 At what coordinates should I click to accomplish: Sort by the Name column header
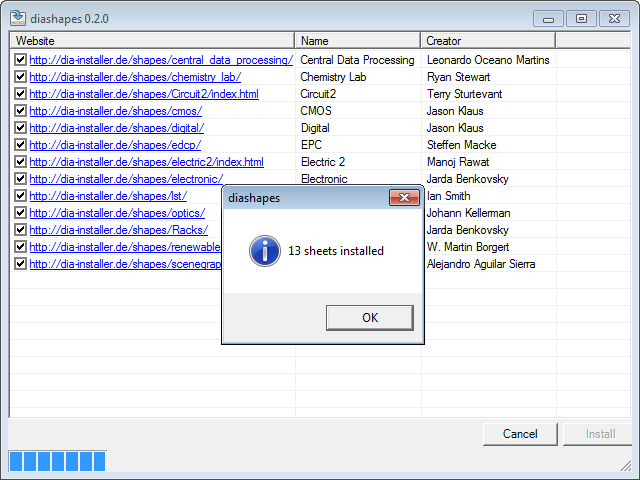[x=358, y=41]
